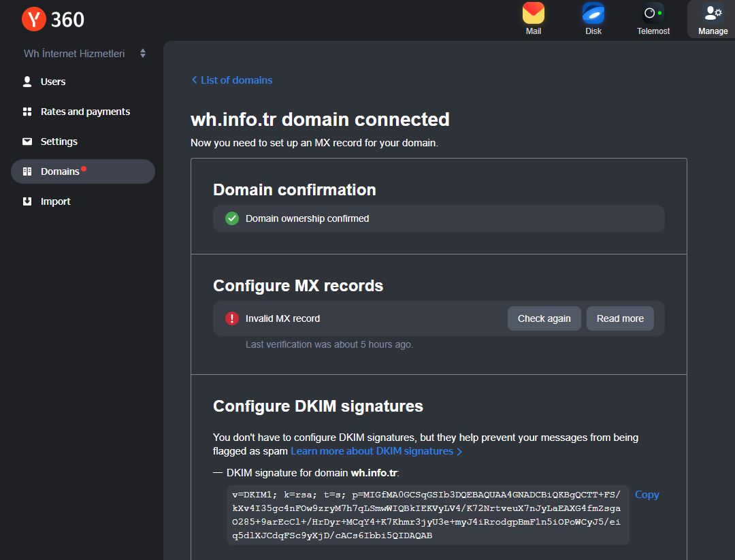Image resolution: width=735 pixels, height=560 pixels.
Task: Launch the Telemost app icon
Action: point(653,13)
